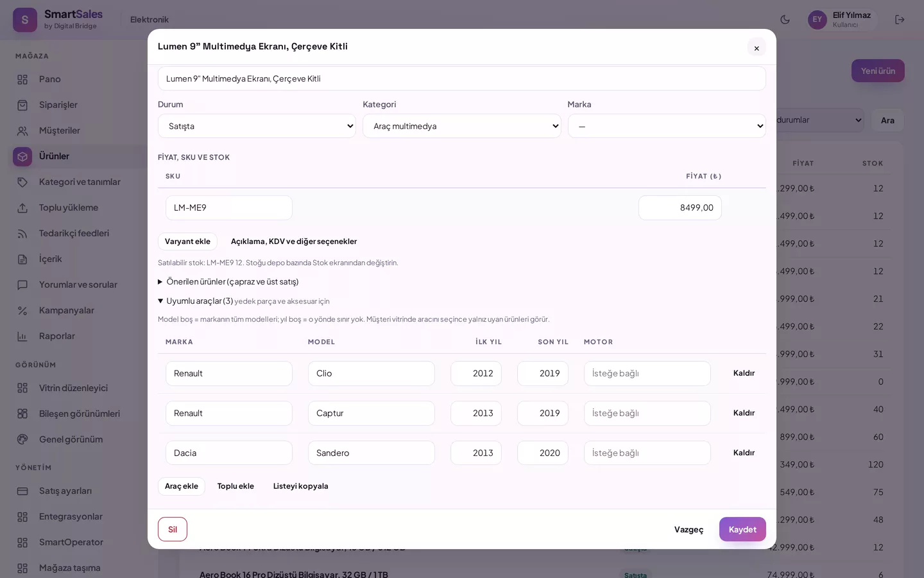The height and width of the screenshot is (578, 924).
Task: Open Vitrin düzenleyici menu item
Action: (x=73, y=388)
